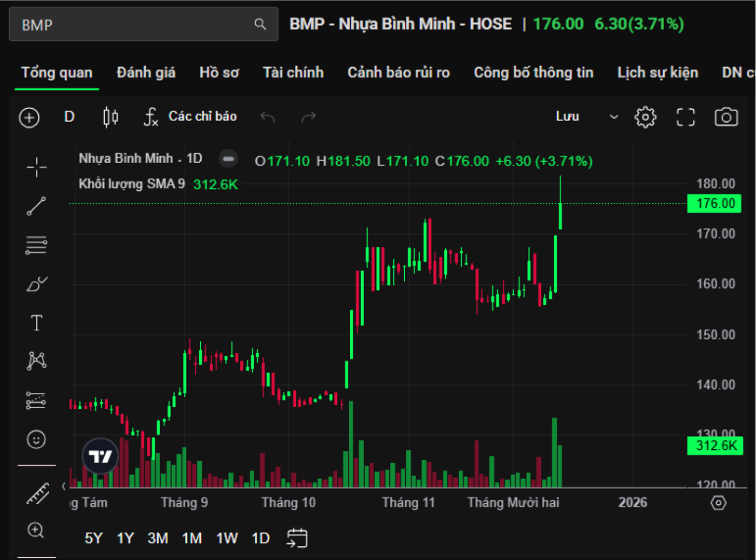Screen dimensions: 756x560
Task: Select the crosshair cursor tool
Action: coord(36,168)
